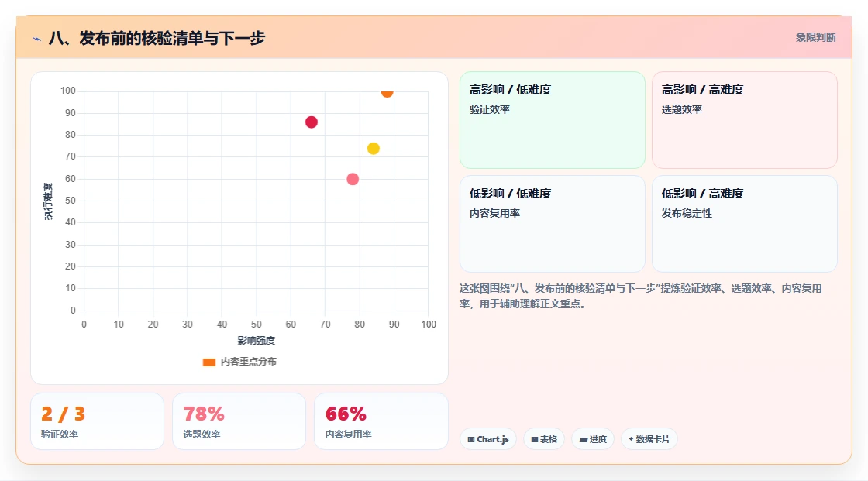Open the 高影响 / 高难度 quadrant card
Screen dimensions: 868x481
(745, 119)
